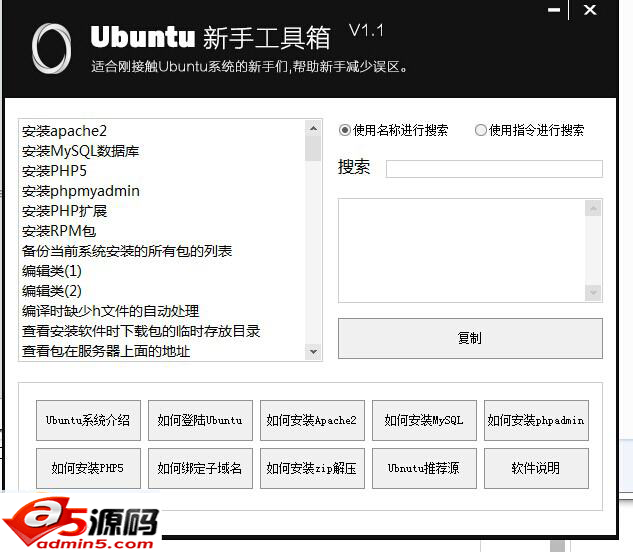Select 安装RPM包 list entry
The image size is (633, 552).
click(162, 231)
